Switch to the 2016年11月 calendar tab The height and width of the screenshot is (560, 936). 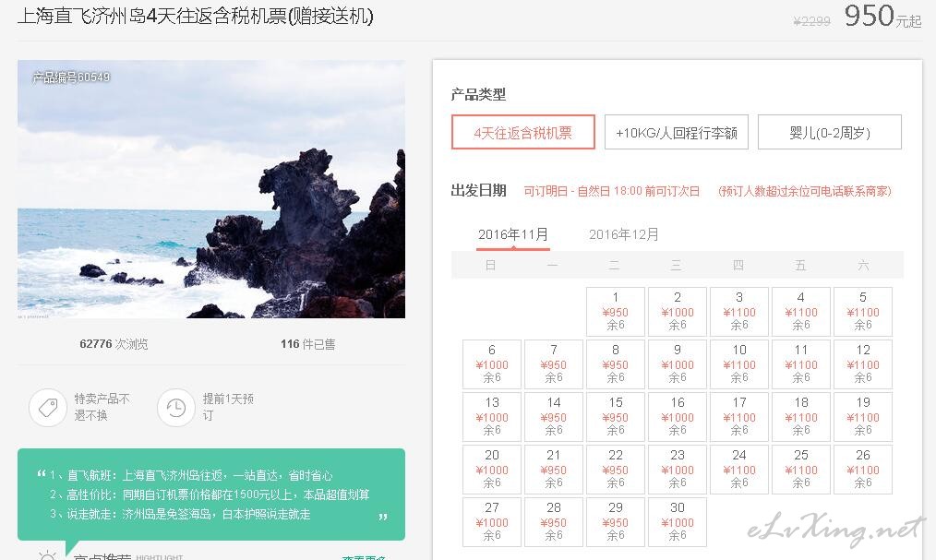[x=513, y=234]
